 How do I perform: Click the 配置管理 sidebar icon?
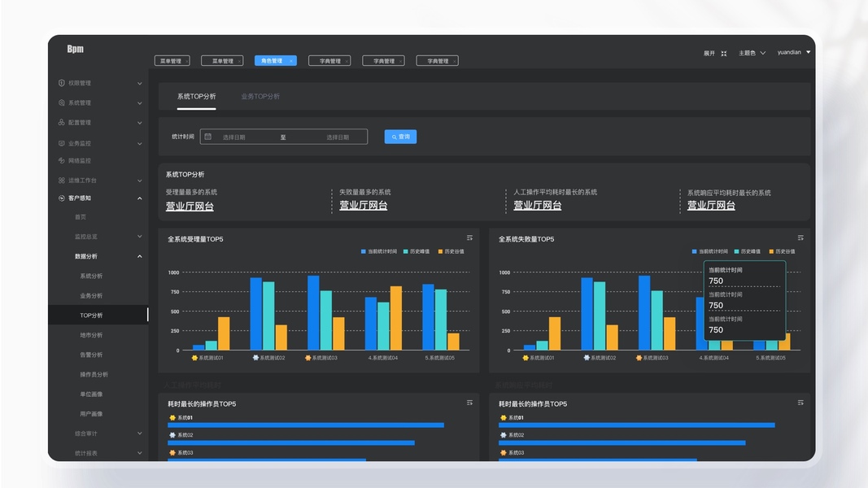pos(62,122)
